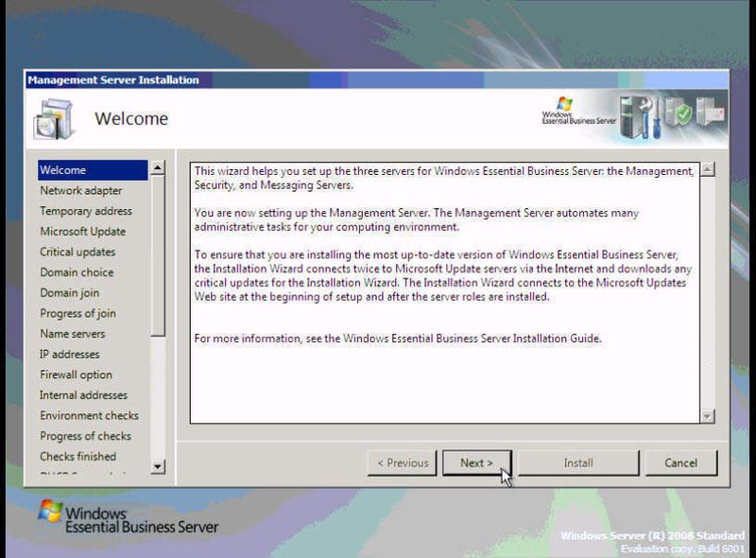
Task: Click the step list scroll up arrow
Action: tap(158, 167)
